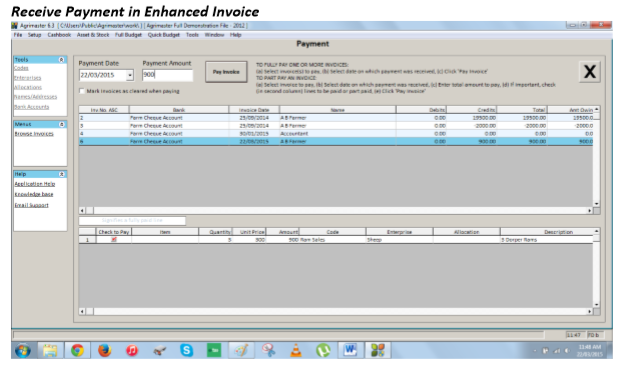625x369 pixels.
Task: Open the Quick Budget menu
Action: click(x=163, y=35)
